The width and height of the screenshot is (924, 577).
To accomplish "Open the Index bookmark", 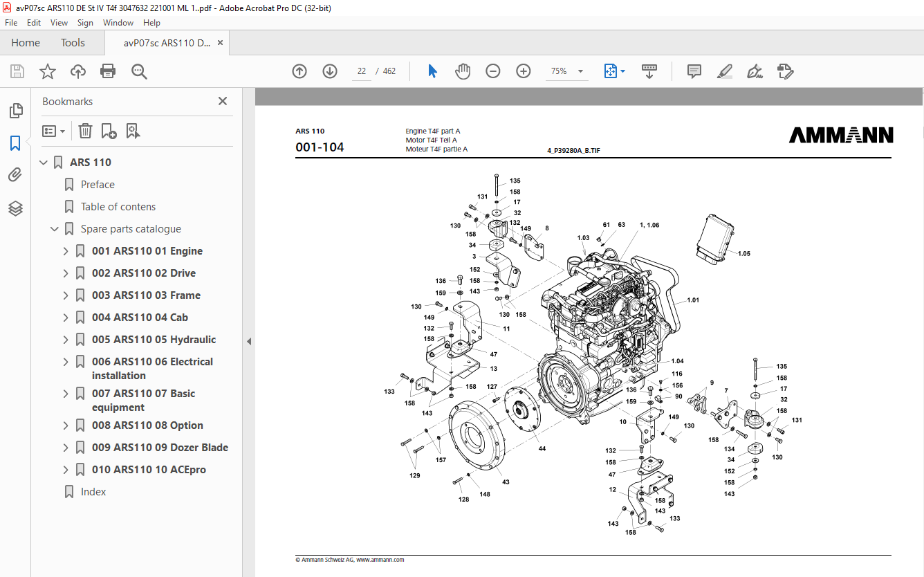I will (x=93, y=492).
